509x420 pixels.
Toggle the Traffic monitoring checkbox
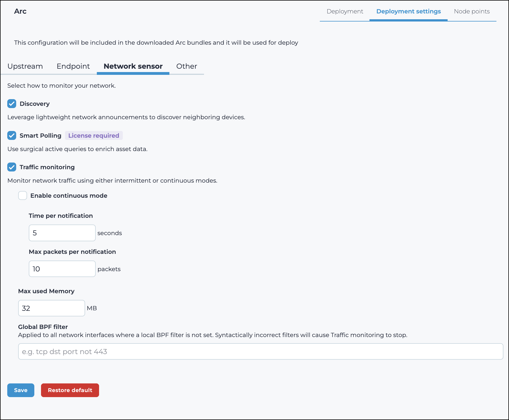pyautogui.click(x=12, y=167)
